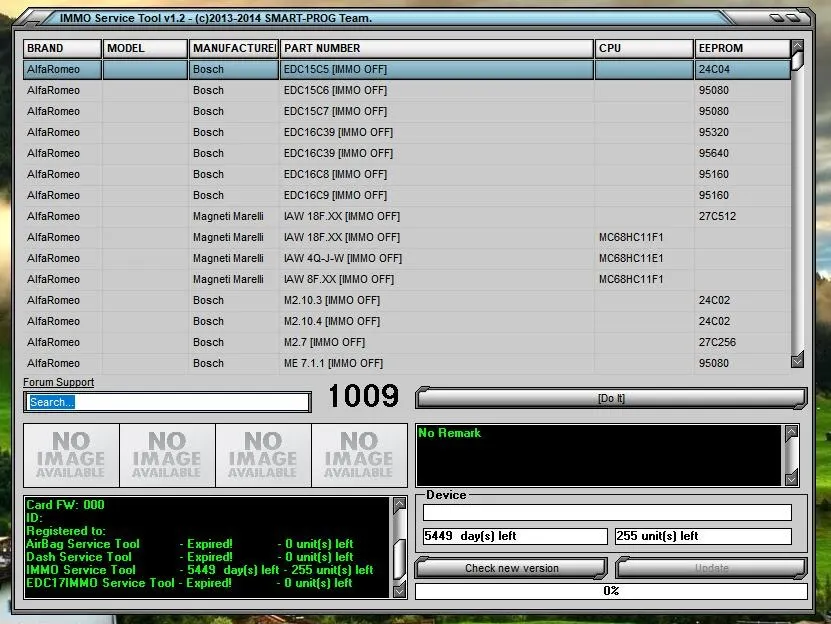Click the EDC17IMMO Service Tool license line

(x=189, y=583)
